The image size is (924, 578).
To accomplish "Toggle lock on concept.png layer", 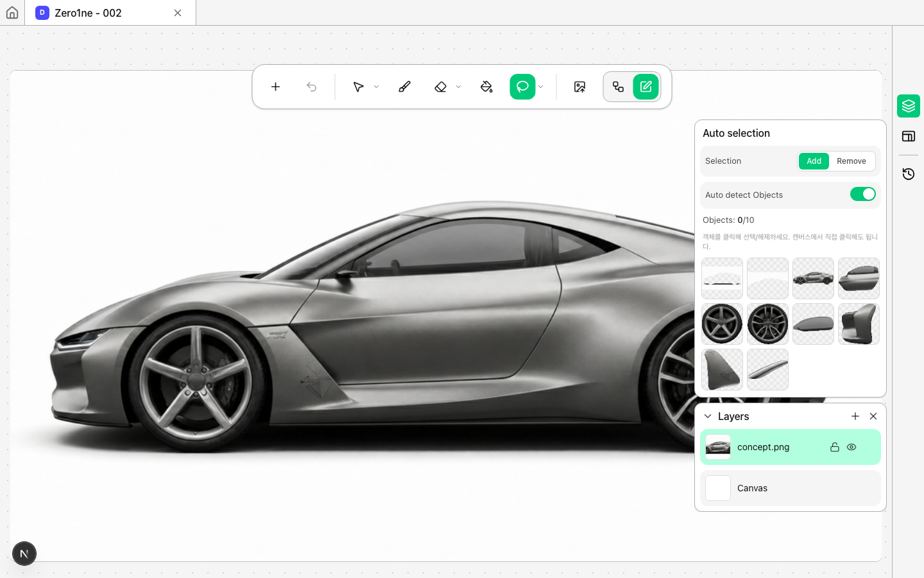I will pos(835,447).
